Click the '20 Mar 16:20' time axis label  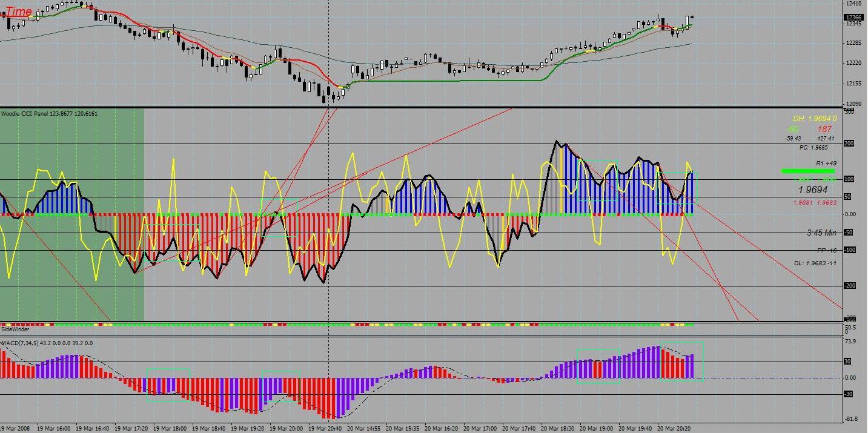[441, 428]
